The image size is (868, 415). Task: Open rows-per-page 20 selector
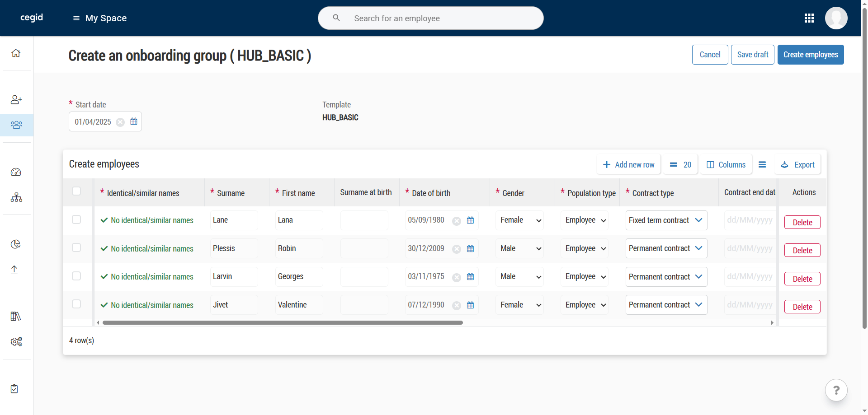tap(680, 165)
